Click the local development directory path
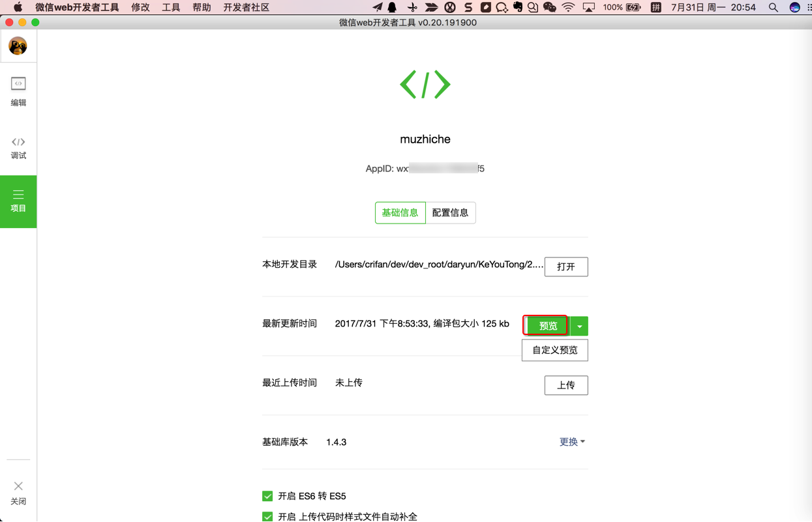 pos(439,265)
